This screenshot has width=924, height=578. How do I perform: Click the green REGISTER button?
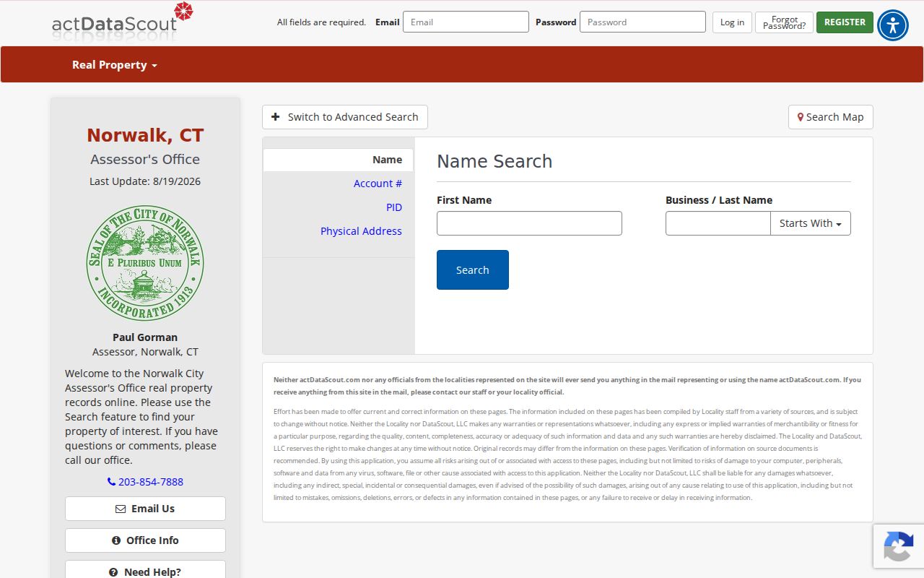pos(845,22)
